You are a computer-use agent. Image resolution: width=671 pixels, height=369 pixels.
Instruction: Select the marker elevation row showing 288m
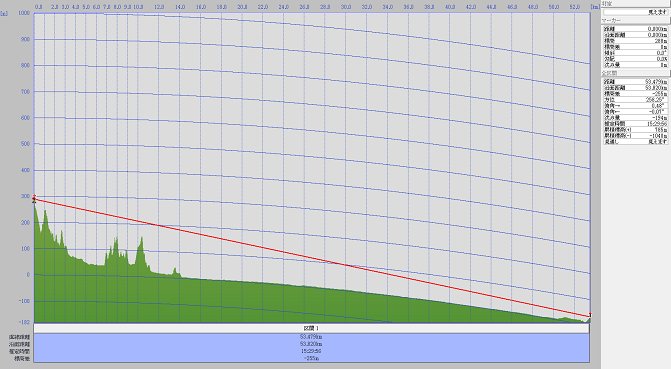(635, 41)
